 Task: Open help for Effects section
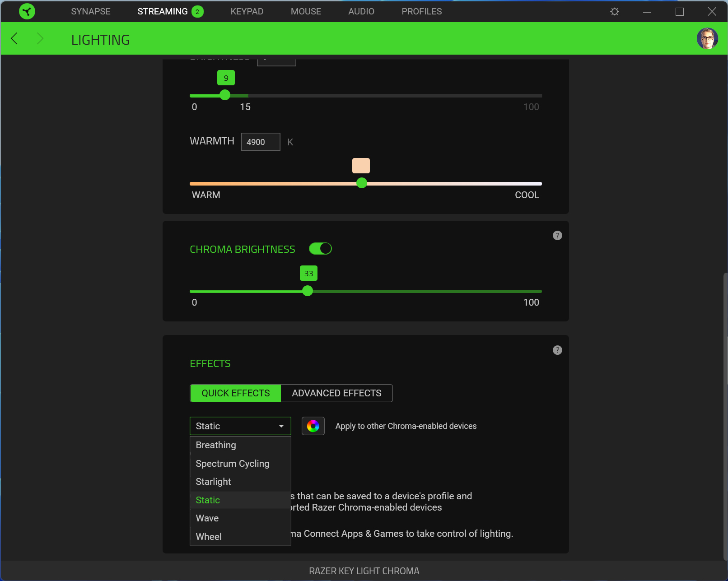(x=557, y=350)
